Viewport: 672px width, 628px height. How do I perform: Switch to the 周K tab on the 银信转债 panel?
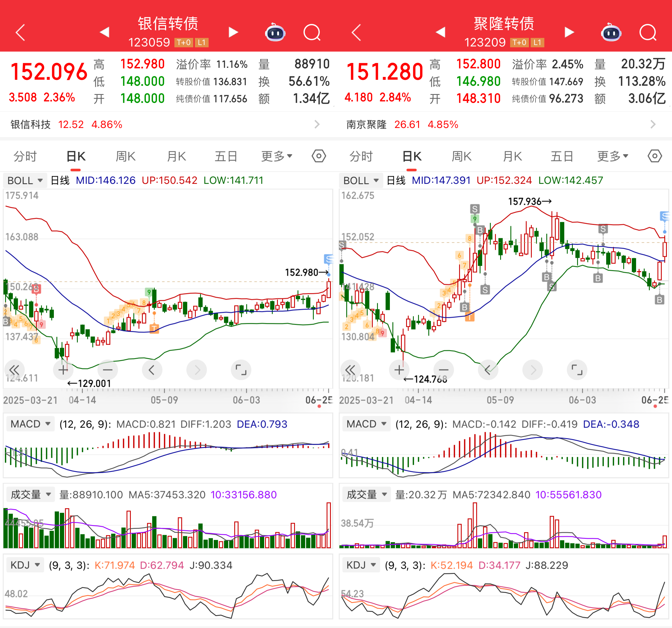(x=125, y=156)
